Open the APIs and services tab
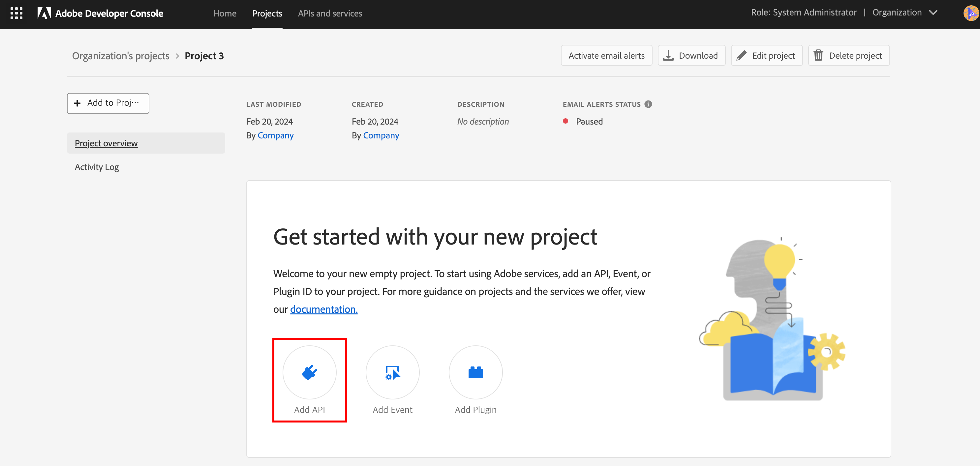980x466 pixels. (x=330, y=13)
